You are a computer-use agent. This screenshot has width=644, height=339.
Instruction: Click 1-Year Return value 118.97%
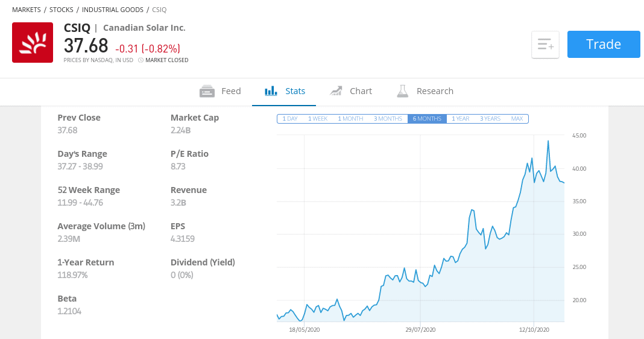(72, 275)
